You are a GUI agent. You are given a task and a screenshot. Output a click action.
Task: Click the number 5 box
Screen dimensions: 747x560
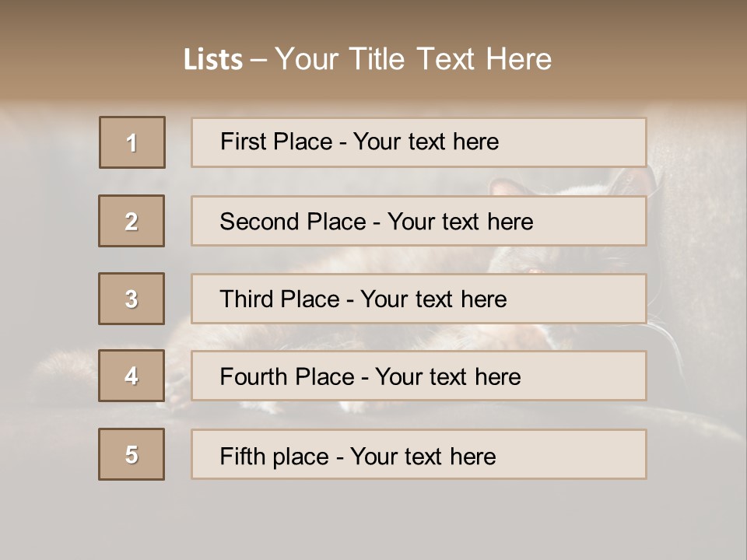[x=132, y=454]
